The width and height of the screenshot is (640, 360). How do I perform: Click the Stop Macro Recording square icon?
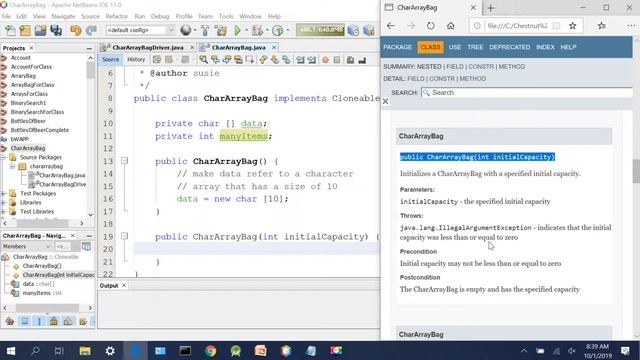337,60
